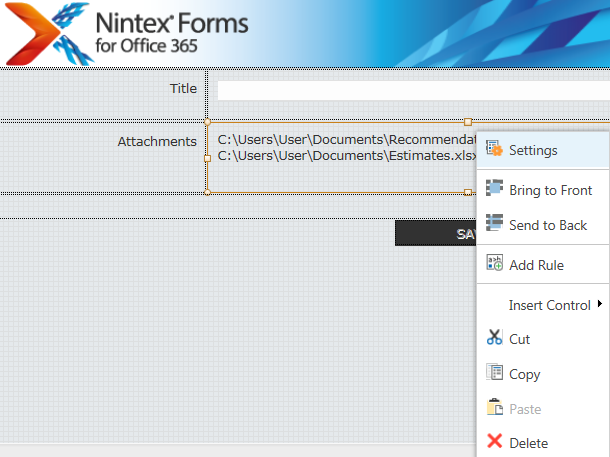Select Delete from the context menu

(543, 443)
